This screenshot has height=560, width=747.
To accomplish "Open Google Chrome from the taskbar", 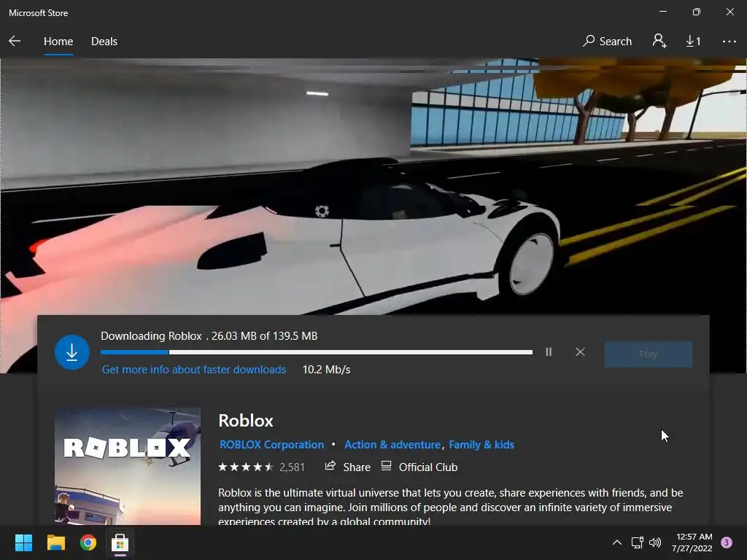I will click(88, 542).
